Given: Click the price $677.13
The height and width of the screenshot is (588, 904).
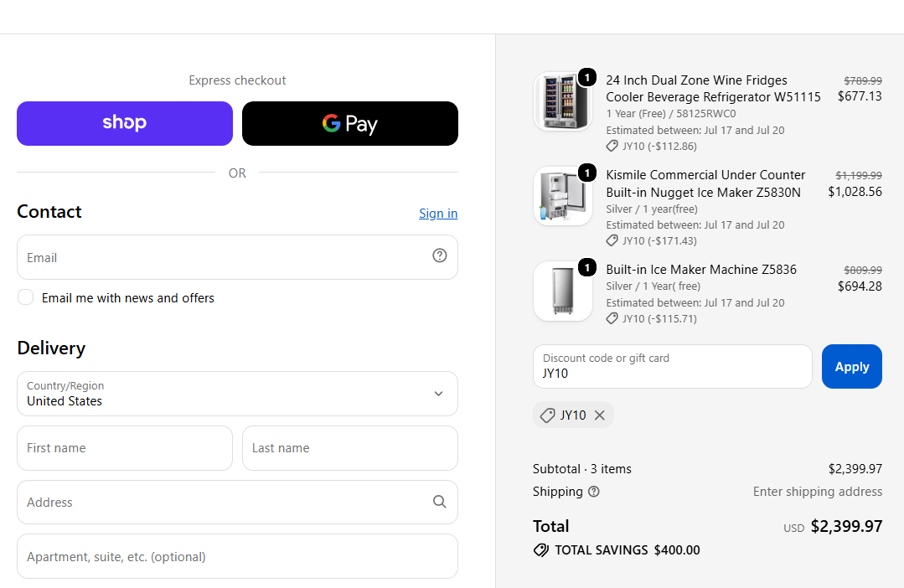Looking at the screenshot, I should pos(860,96).
